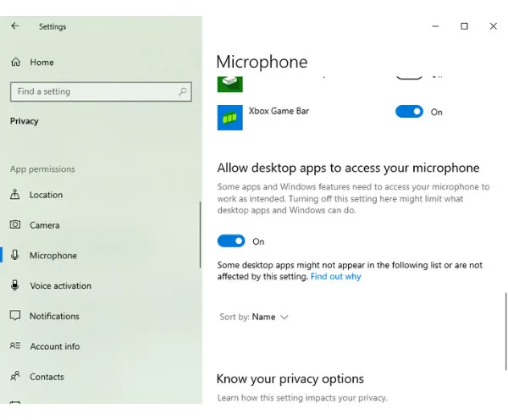Expand the sort chevron next to Name
Image resolution: width=508 pixels, height=420 pixels.
(x=284, y=318)
